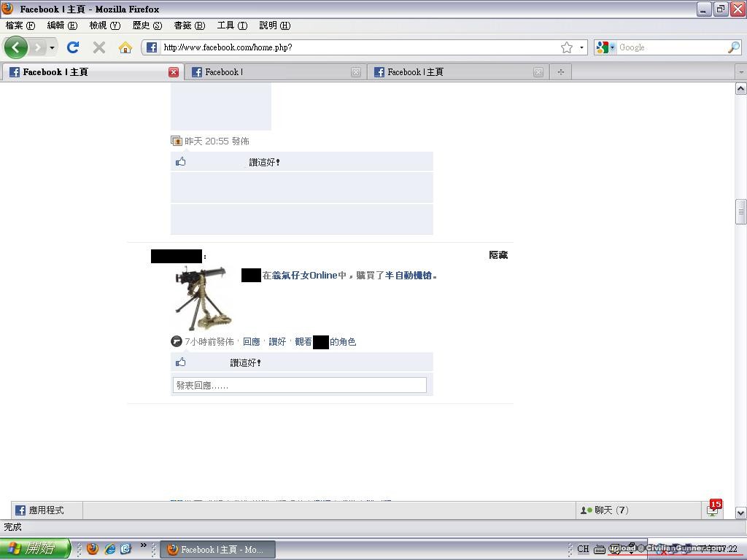Viewport: 747px width, 560px height.
Task: Click the 隱藏 (Hide) link on the post
Action: tap(498, 255)
